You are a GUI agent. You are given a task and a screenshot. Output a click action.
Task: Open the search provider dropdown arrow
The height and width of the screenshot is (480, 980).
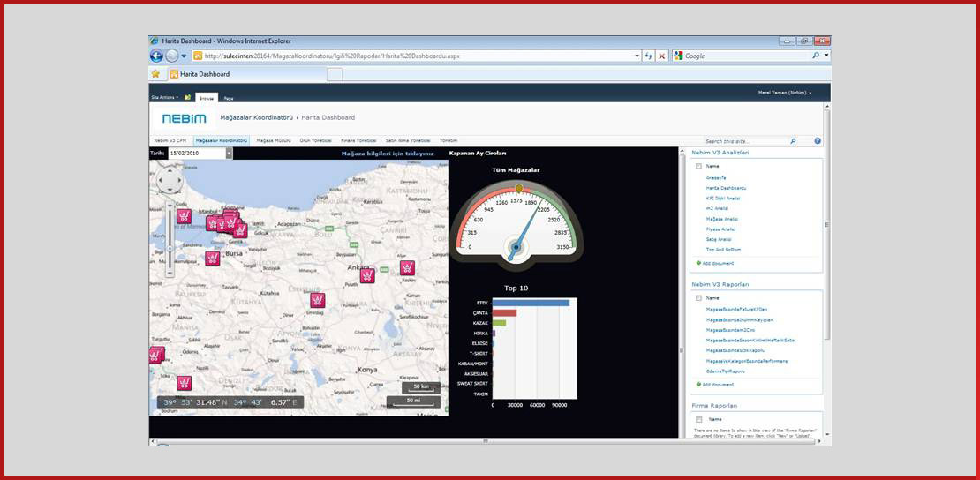click(827, 56)
